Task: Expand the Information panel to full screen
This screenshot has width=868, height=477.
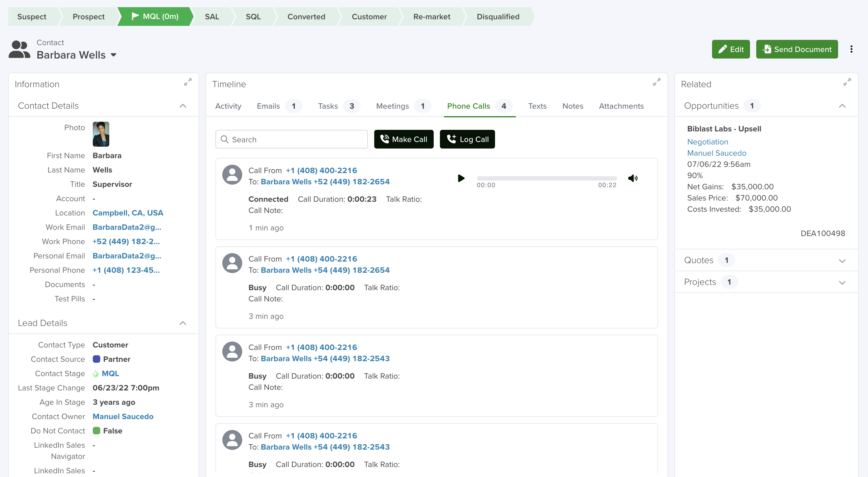Action: click(x=188, y=82)
